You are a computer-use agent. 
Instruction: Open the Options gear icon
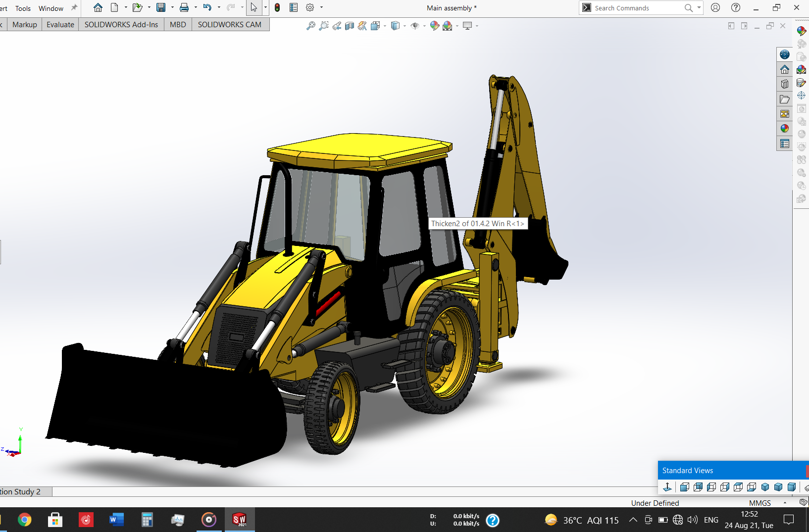(x=310, y=7)
